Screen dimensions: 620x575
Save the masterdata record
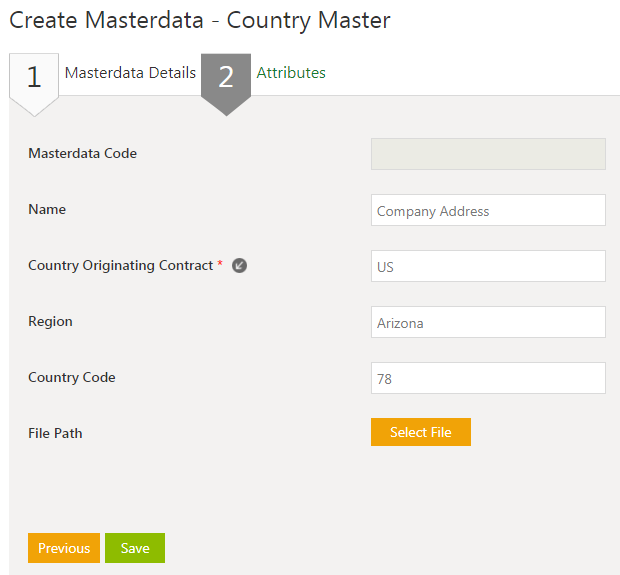(135, 548)
